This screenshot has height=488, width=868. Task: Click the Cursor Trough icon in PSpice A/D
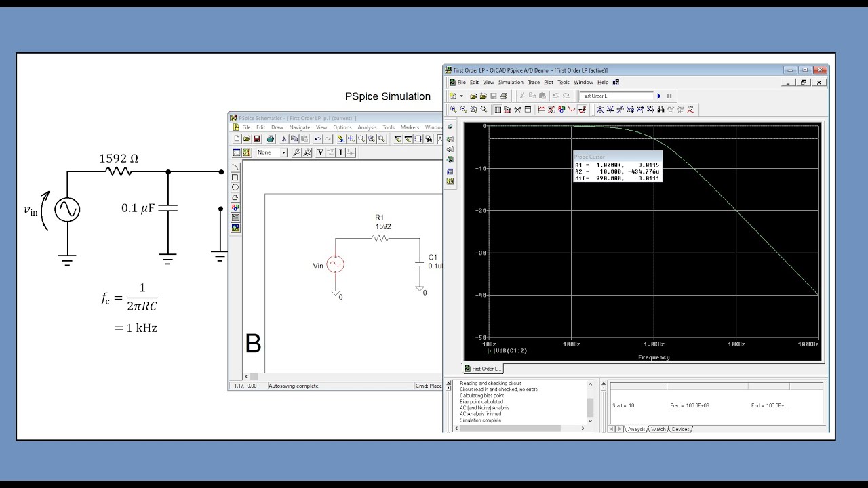click(610, 109)
